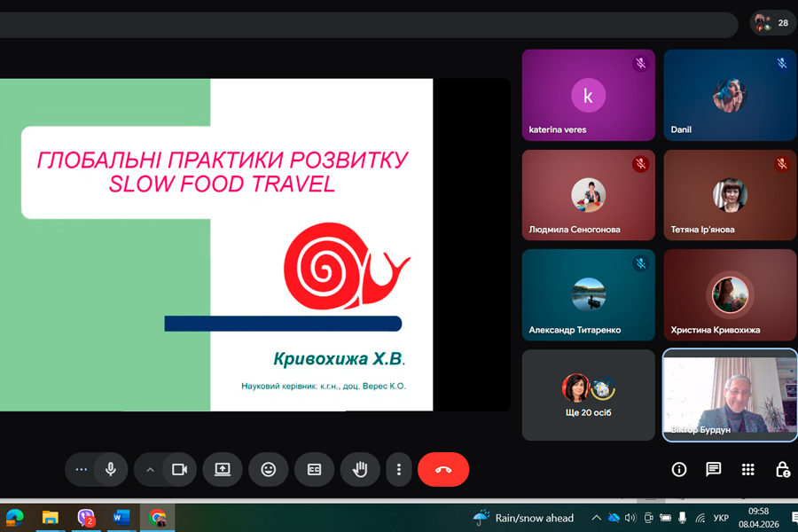Open Microsoft Edge from the taskbar

[x=15, y=518]
